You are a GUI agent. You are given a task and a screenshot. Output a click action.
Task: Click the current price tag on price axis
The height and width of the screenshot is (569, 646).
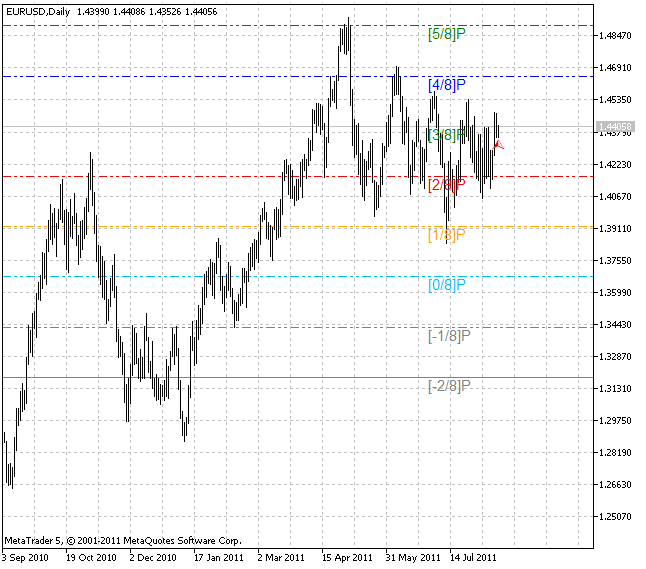click(612, 128)
